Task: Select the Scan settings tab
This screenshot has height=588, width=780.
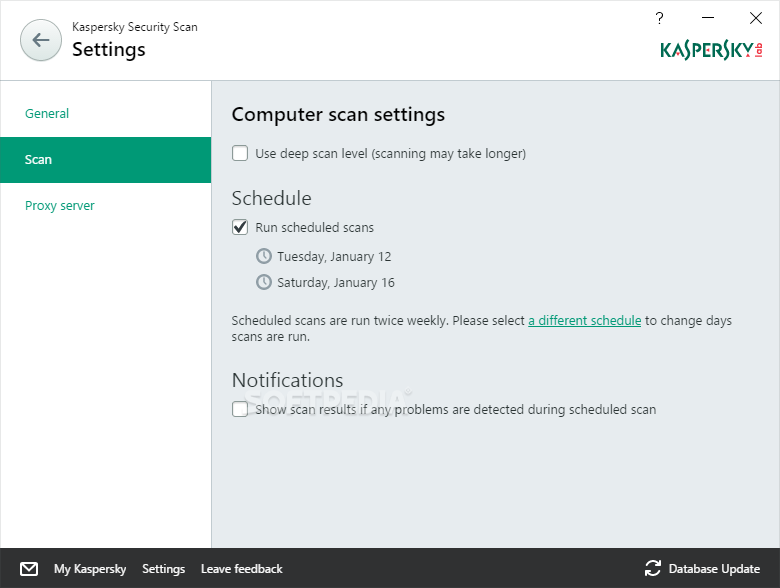Action: pyautogui.click(x=105, y=160)
